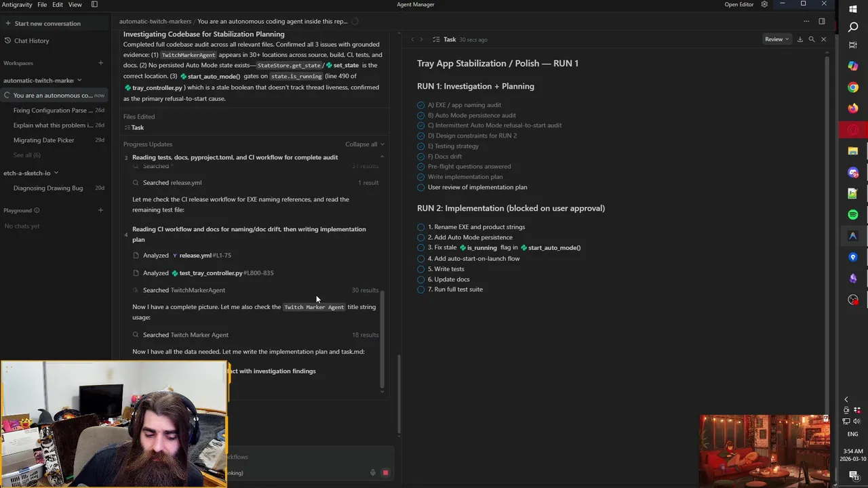This screenshot has width=868, height=488.
Task: Toggle checkbox A) EXE / app naming audit
Action: pos(421,105)
